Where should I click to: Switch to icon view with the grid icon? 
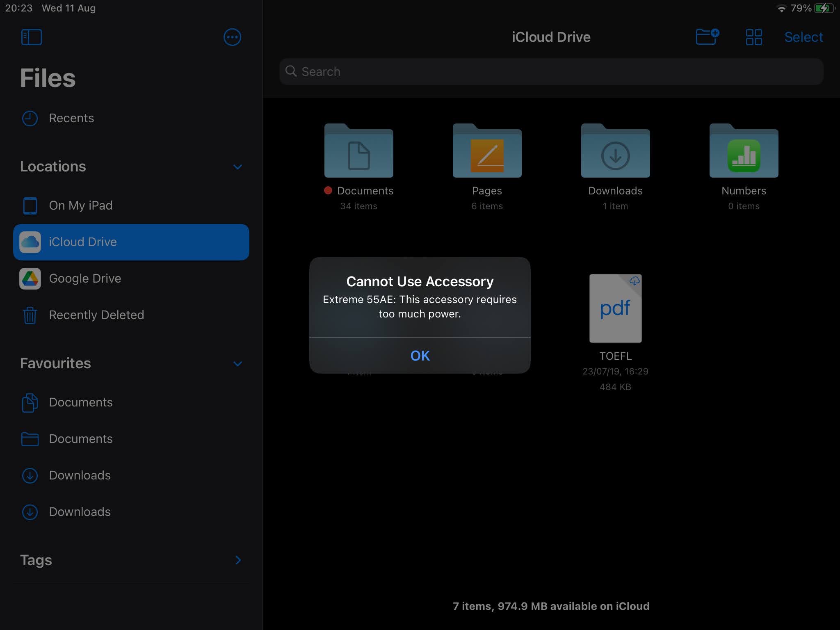(x=754, y=37)
